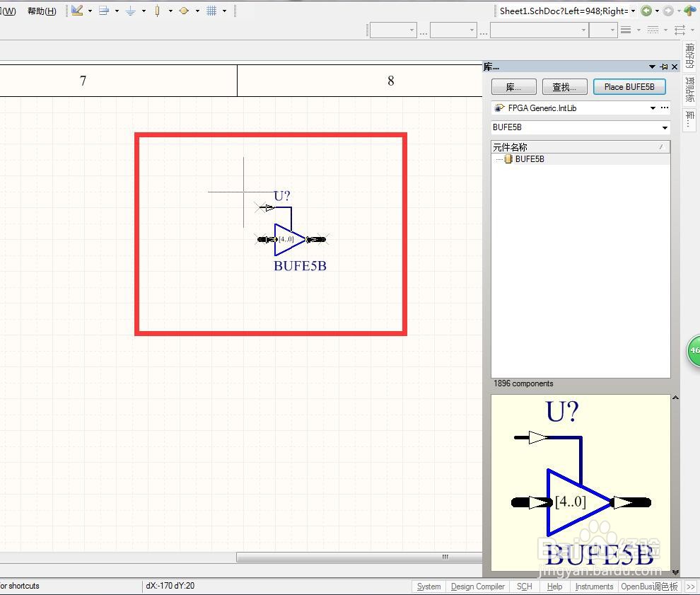Click the Place BUFE5B button
The image size is (700, 595).
[629, 86]
